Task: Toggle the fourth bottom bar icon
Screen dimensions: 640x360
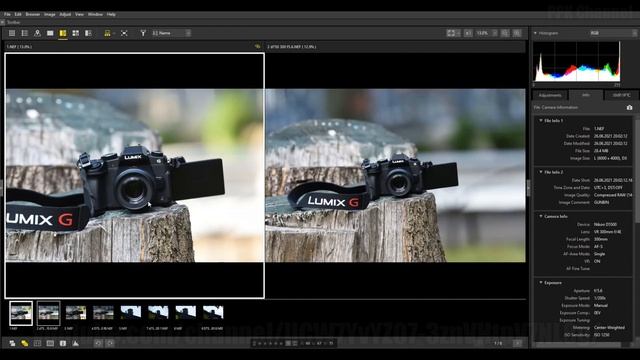Action: pos(50,343)
